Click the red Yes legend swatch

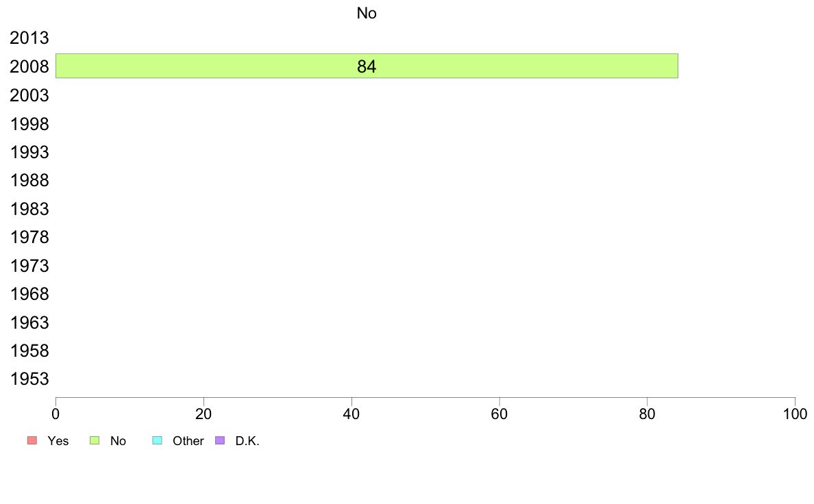point(32,440)
